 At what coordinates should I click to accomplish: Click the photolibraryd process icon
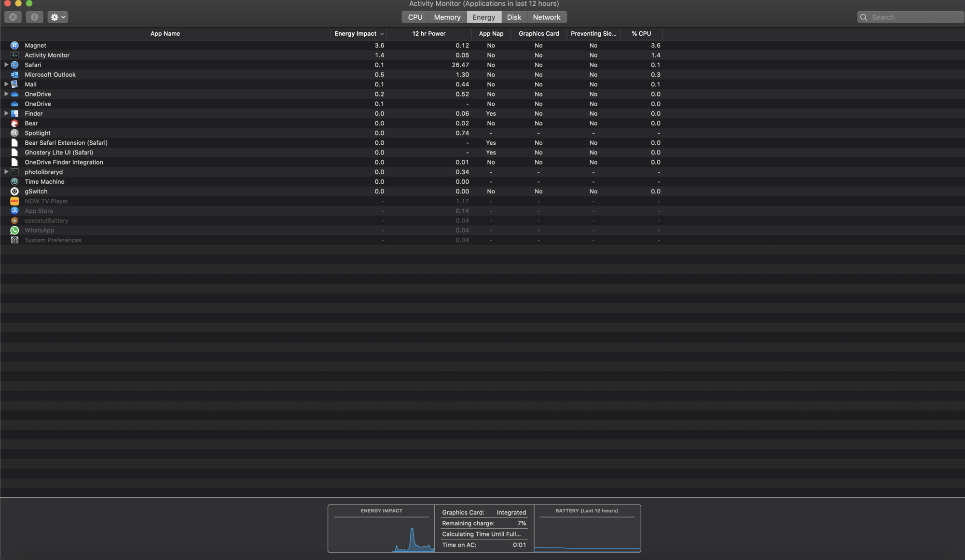tap(14, 172)
